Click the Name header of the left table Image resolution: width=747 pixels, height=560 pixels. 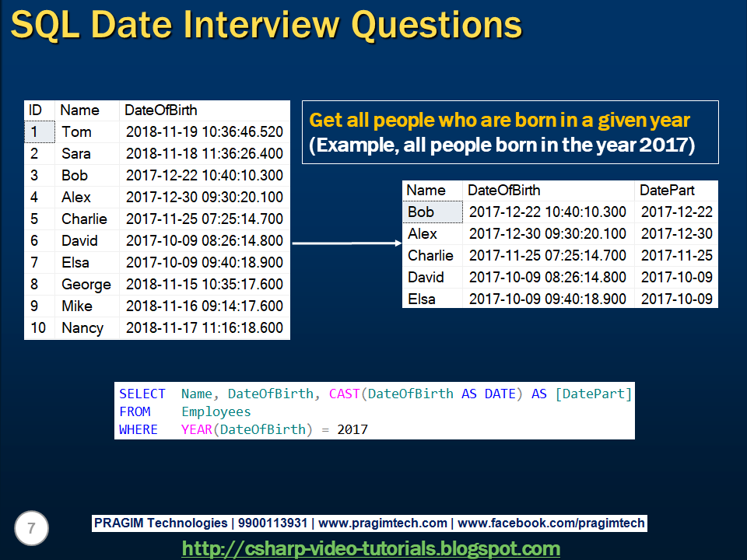coord(79,110)
